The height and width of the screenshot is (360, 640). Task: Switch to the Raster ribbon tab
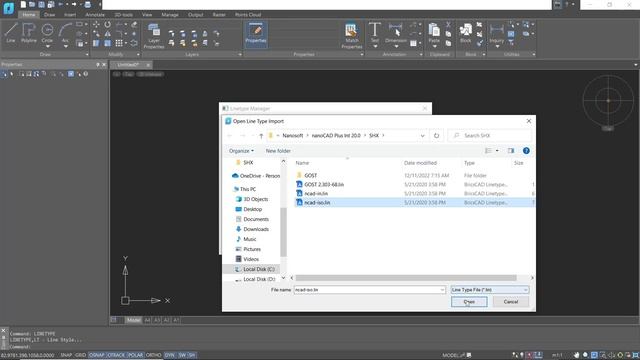[219, 15]
